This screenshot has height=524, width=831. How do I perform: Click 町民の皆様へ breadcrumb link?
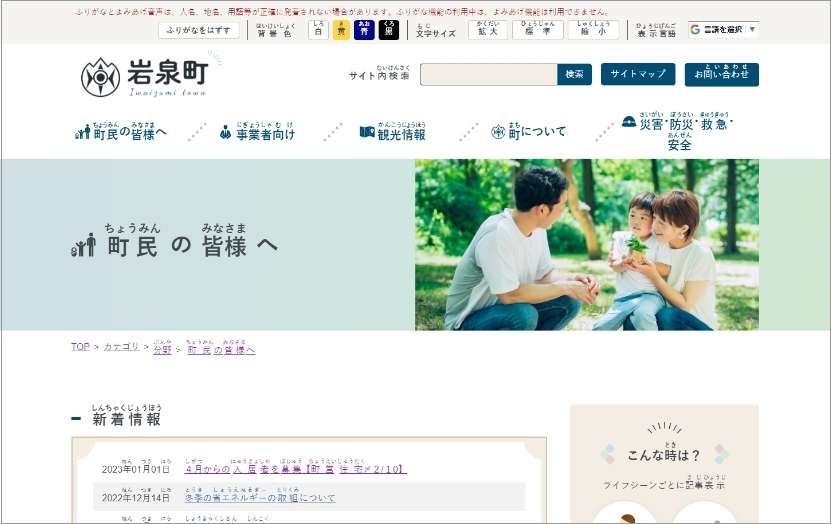click(221, 348)
